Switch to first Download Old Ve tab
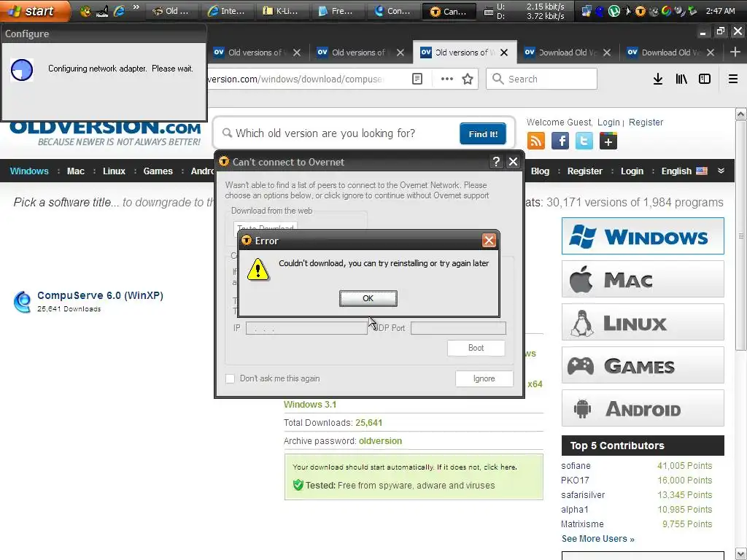This screenshot has width=747, height=560. (568, 52)
